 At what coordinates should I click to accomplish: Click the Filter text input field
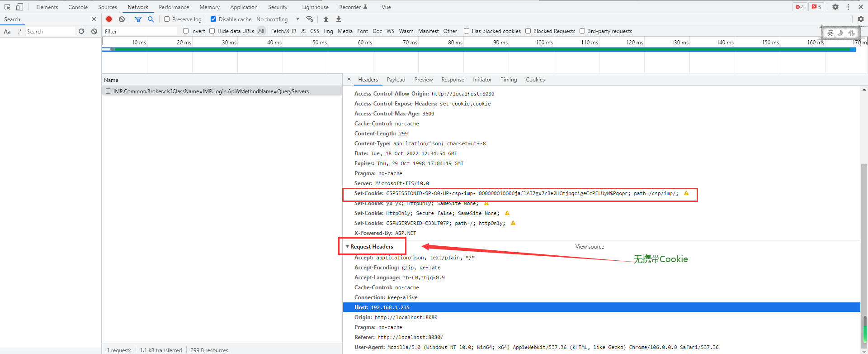(140, 31)
